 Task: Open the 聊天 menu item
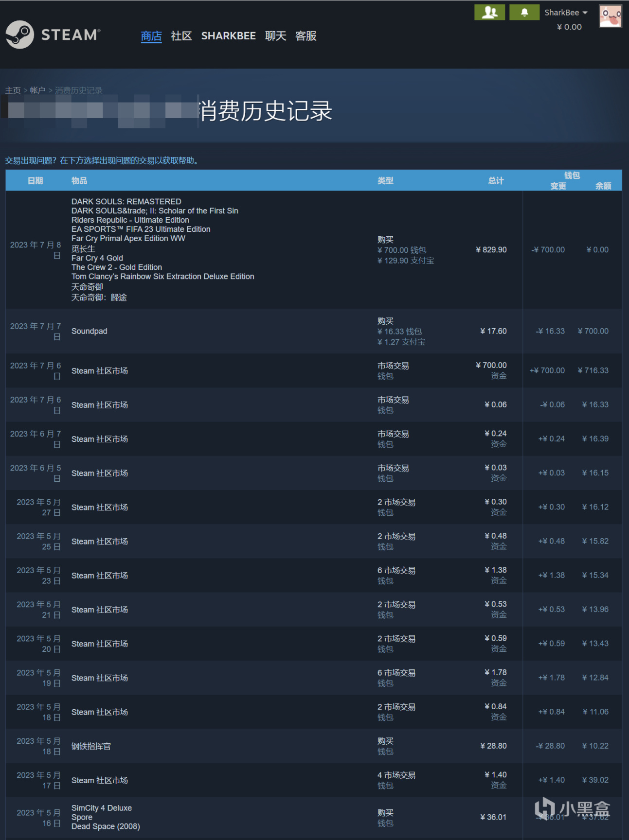[x=275, y=36]
